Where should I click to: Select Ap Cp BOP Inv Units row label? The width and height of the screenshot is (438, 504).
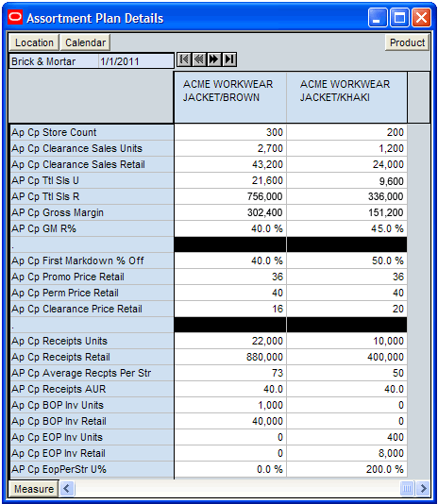coord(92,405)
